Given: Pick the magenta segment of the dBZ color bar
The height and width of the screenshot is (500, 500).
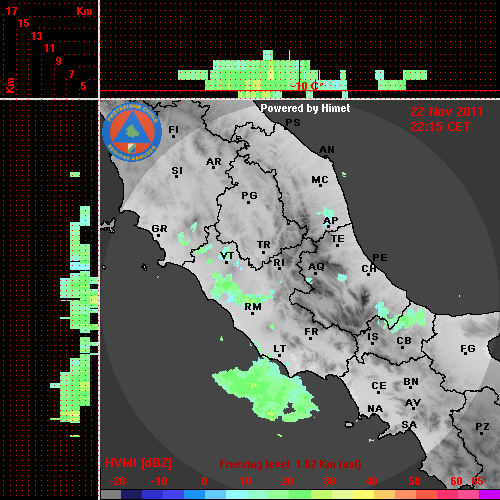Looking at the screenshot, I should click(489, 494).
